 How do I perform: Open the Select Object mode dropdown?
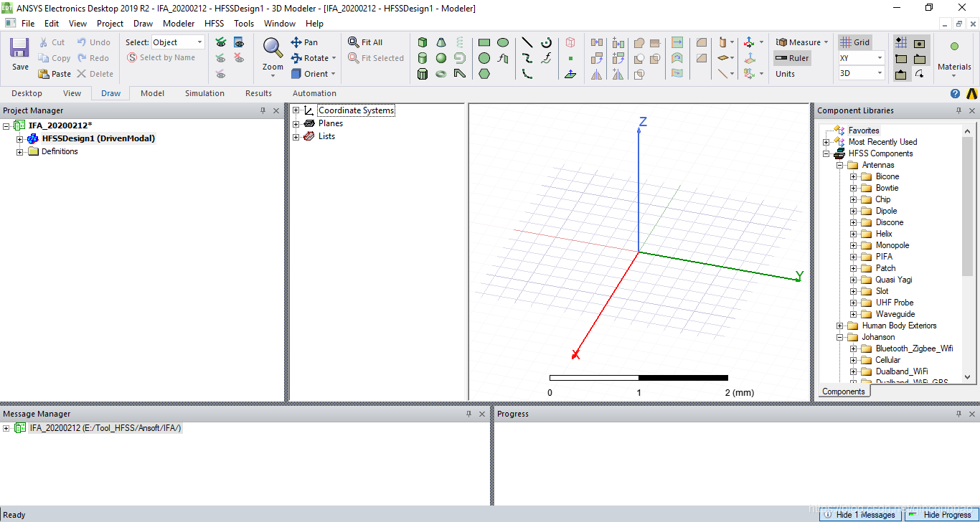tap(199, 42)
